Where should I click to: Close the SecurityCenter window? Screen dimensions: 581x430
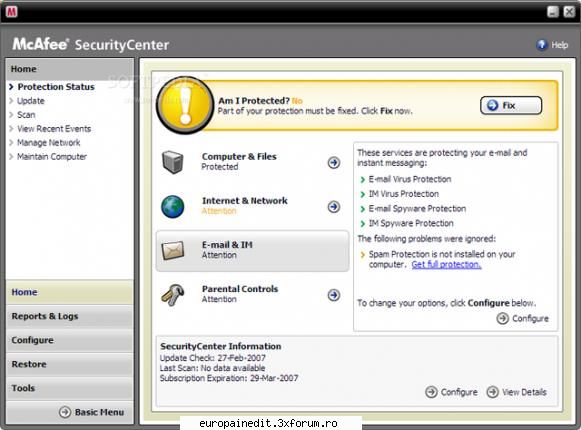tap(569, 12)
